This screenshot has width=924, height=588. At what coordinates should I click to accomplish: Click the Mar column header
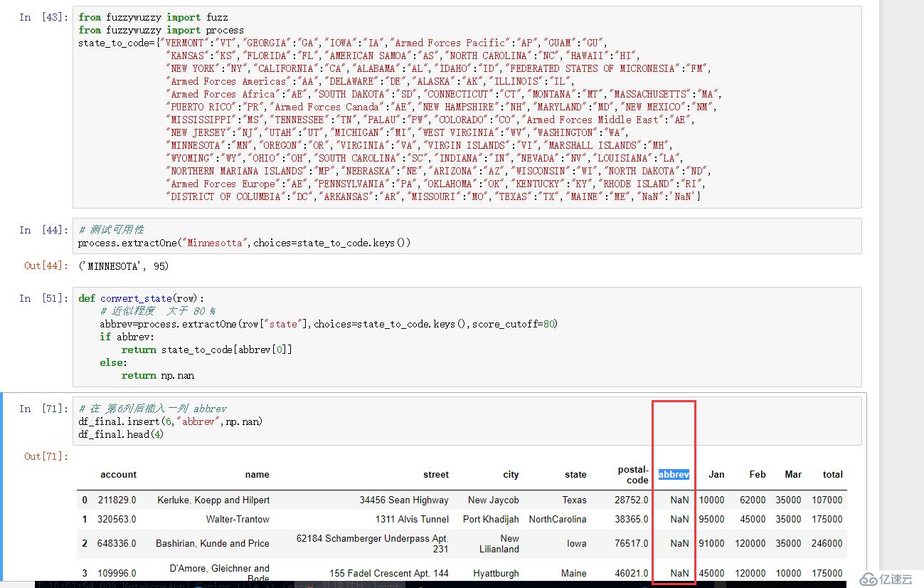coord(793,474)
